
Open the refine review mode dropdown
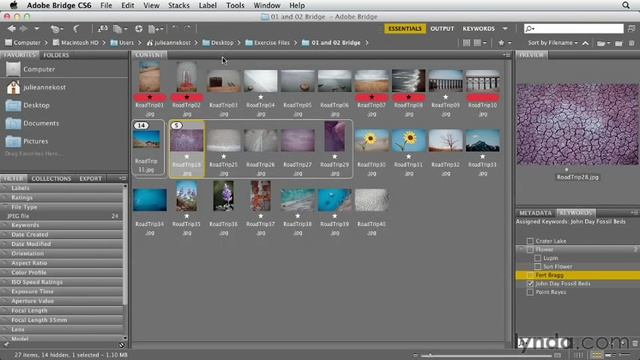click(x=120, y=29)
